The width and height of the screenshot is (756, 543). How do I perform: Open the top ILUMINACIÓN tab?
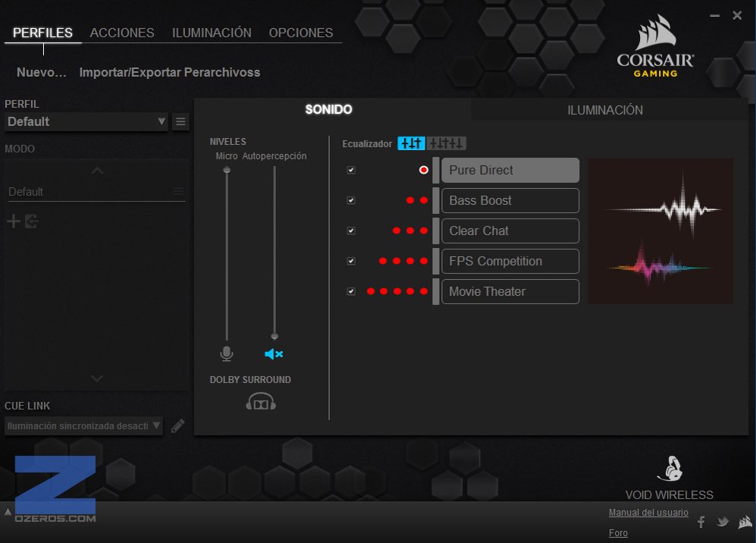point(212,33)
